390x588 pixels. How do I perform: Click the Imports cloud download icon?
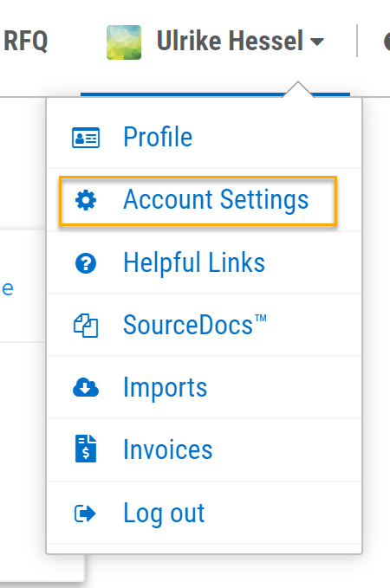click(86, 387)
